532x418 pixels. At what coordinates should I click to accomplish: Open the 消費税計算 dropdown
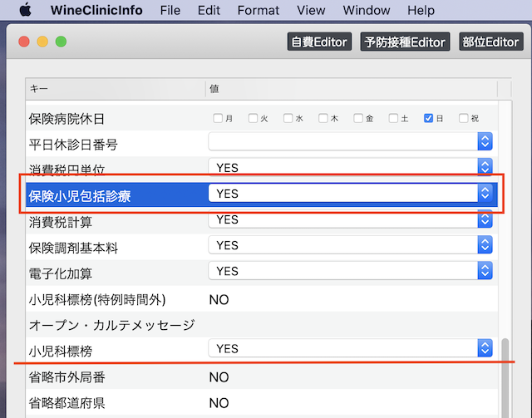point(485,220)
